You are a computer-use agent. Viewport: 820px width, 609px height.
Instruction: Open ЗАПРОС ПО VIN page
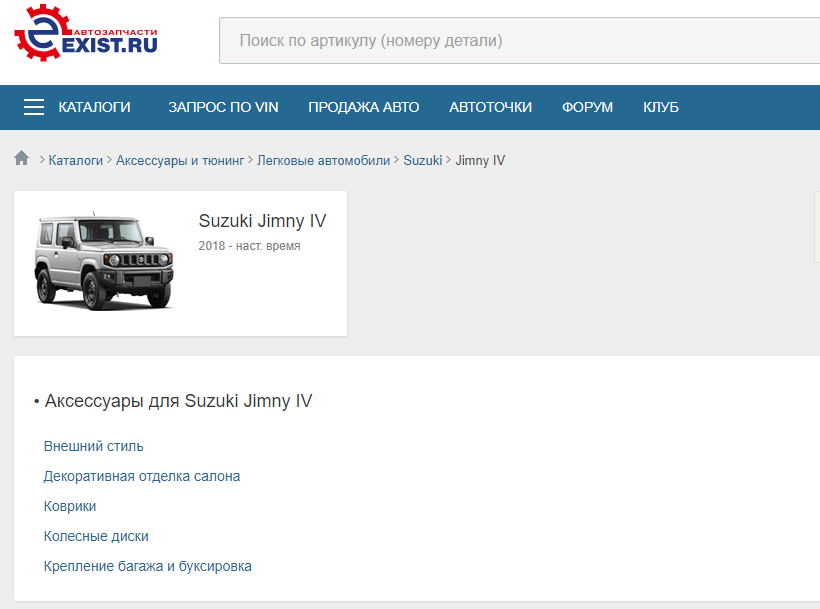tap(223, 107)
